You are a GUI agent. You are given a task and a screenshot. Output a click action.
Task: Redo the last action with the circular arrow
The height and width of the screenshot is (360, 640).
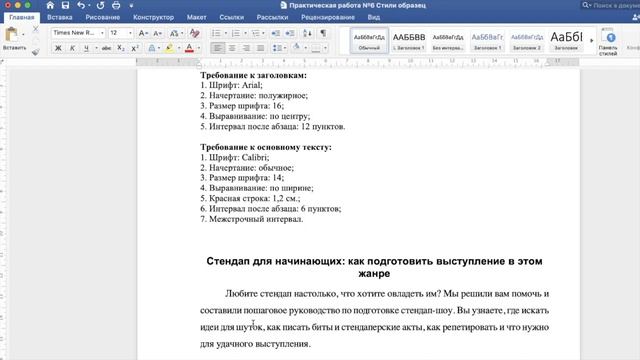(100, 5)
